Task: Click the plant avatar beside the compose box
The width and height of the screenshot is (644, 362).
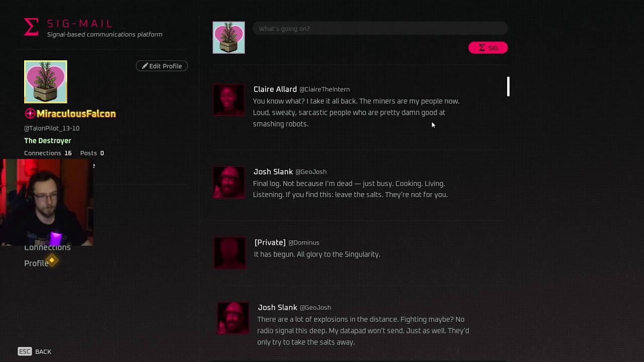Action: 228,37
